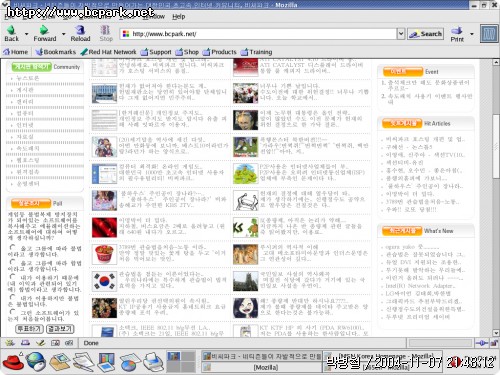Select the first poll radio option
The height and width of the screenshot is (375, 500).
[x=13, y=247]
